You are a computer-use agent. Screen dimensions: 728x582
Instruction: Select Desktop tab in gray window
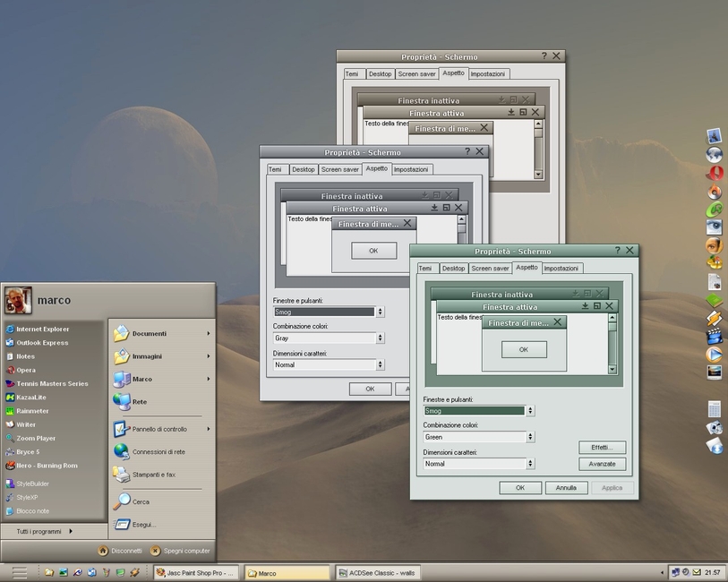pyautogui.click(x=304, y=169)
